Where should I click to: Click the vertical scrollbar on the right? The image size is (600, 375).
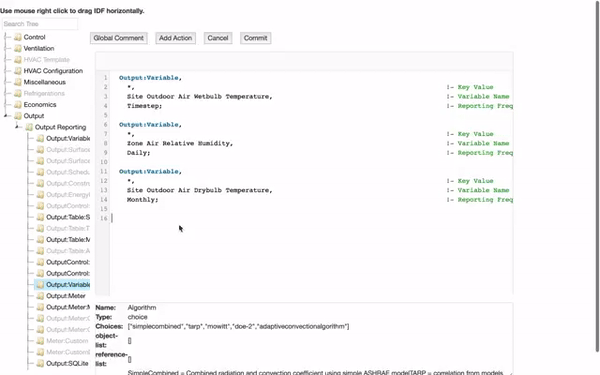click(x=597, y=176)
